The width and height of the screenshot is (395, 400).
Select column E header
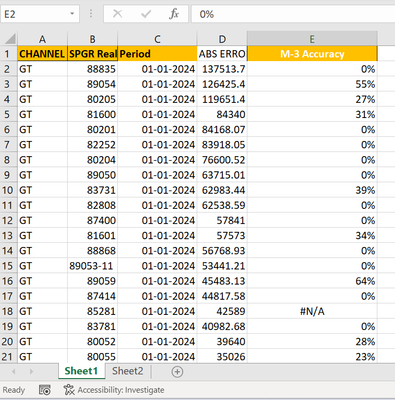(312, 39)
